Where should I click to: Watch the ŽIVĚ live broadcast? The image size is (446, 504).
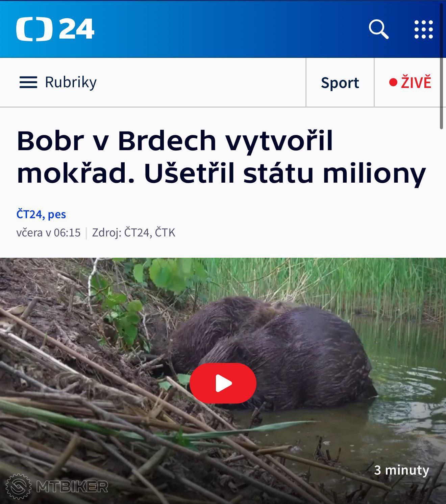tap(410, 83)
